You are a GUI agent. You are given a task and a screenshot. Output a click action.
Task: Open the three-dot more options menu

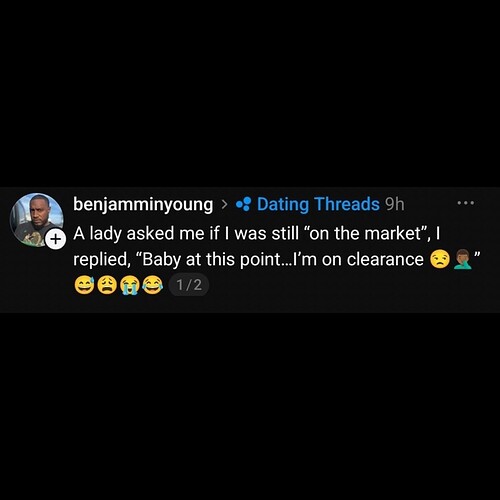(466, 202)
